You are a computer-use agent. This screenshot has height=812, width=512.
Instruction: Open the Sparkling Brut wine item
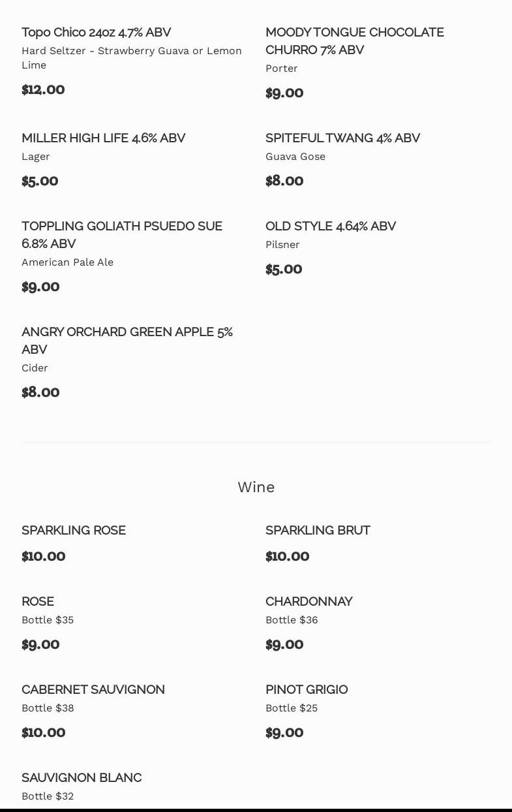click(x=318, y=531)
